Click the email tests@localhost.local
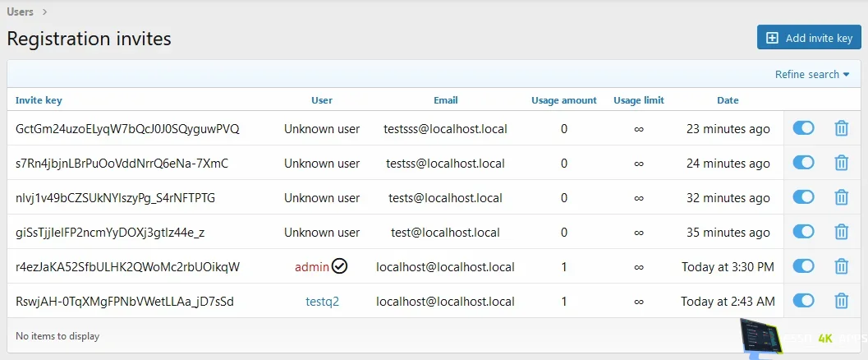The height and width of the screenshot is (360, 868). point(446,198)
